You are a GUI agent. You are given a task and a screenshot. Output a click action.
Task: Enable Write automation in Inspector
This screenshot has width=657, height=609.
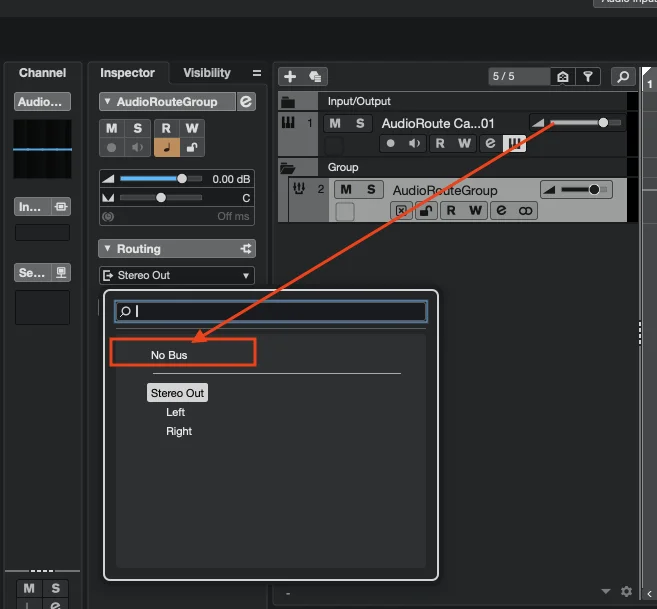(192, 128)
